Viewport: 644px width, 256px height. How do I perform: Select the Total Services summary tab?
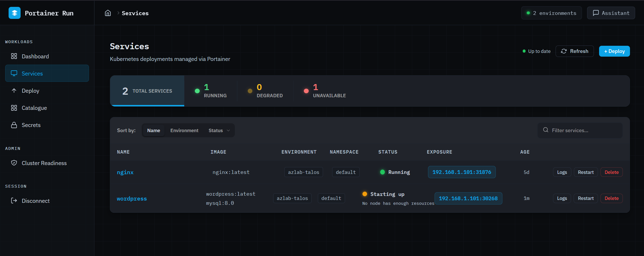point(147,91)
